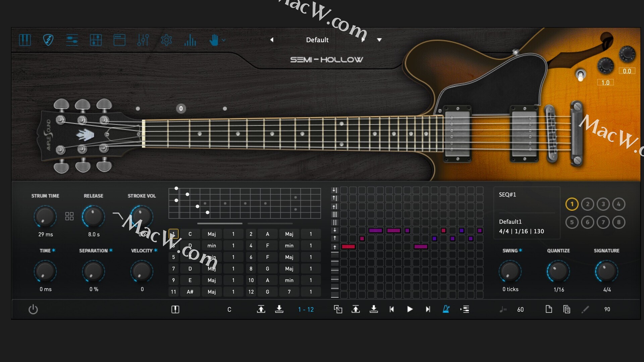
Task: Select chord slot number 12
Action: coord(251,292)
